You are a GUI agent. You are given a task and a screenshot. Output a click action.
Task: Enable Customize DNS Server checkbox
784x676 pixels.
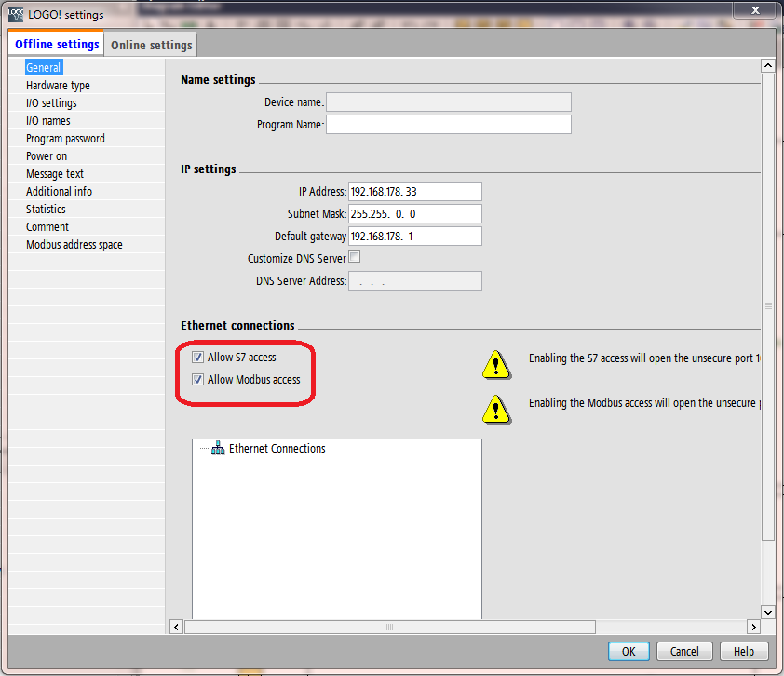(355, 257)
